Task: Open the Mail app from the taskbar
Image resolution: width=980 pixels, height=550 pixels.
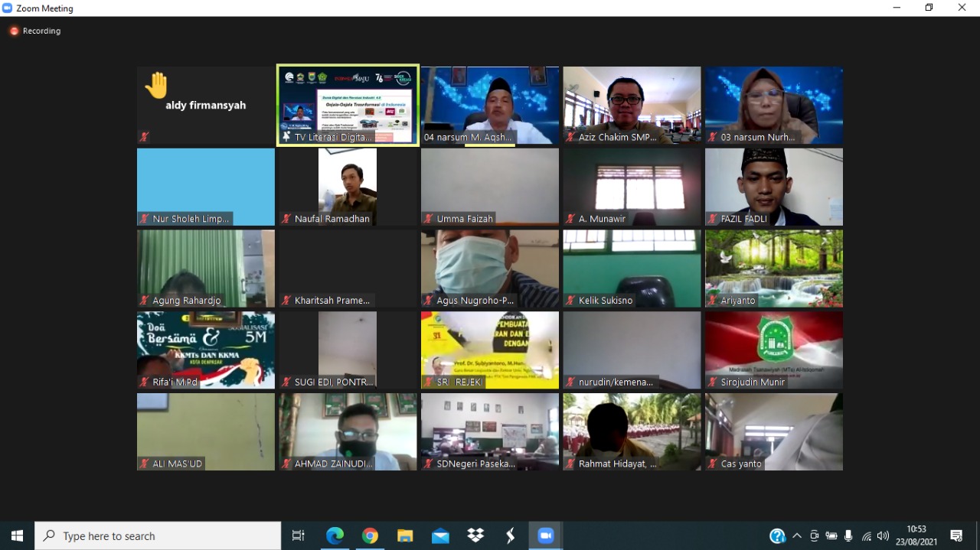Action: [440, 536]
